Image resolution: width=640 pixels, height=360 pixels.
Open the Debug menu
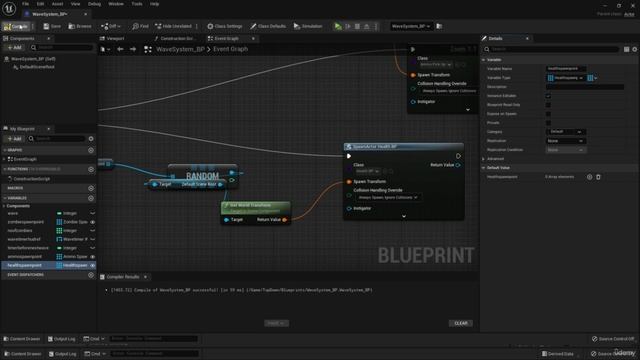click(x=94, y=4)
